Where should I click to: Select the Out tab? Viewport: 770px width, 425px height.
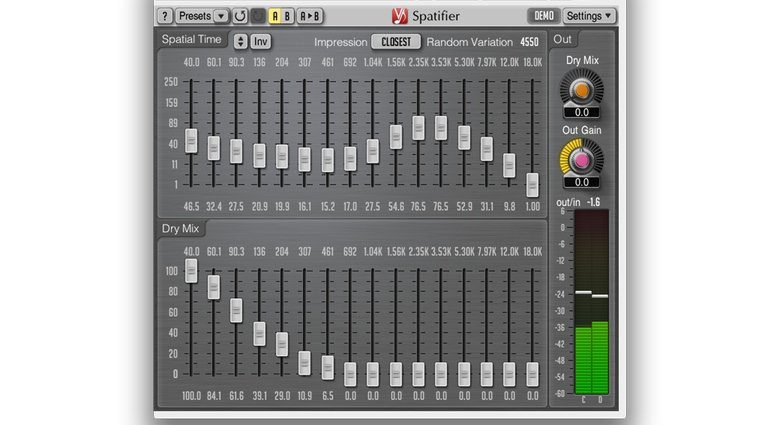click(563, 40)
